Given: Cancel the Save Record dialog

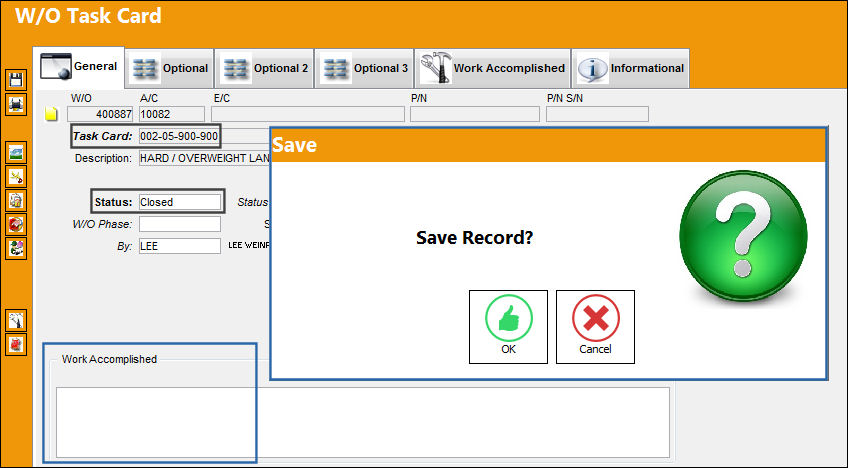Looking at the screenshot, I should pyautogui.click(x=595, y=327).
